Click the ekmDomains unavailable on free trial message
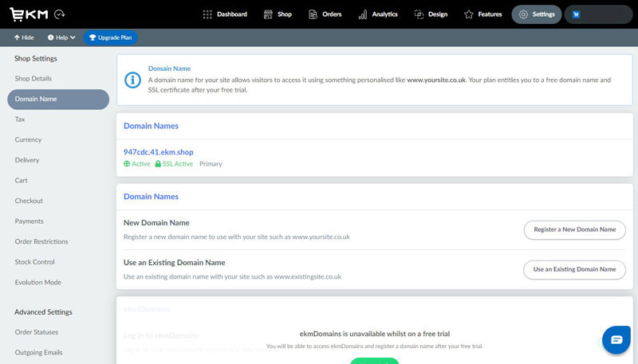This screenshot has height=364, width=638. (x=375, y=334)
